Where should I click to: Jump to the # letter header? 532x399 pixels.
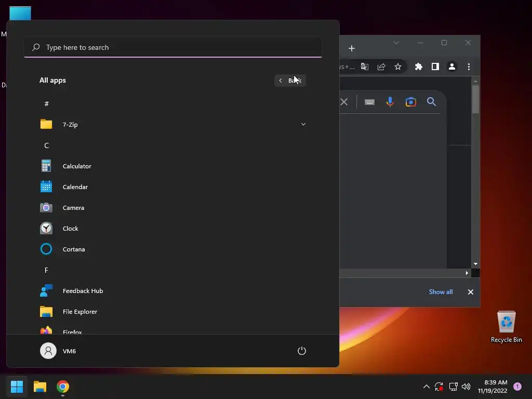pos(46,103)
